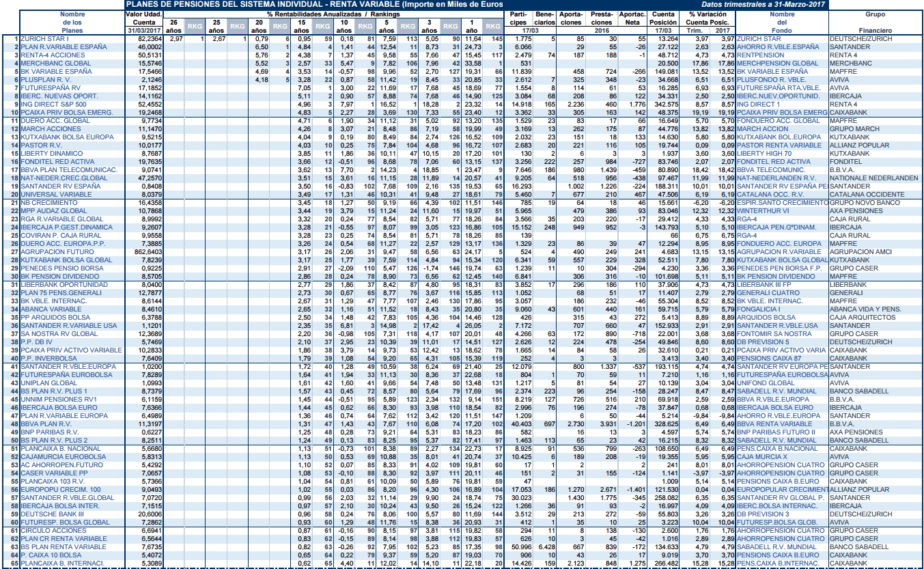This screenshot has height=569, width=924.
Task: Select plan name 'MERCHBANC GLOBAL'
Action: tap(55, 64)
